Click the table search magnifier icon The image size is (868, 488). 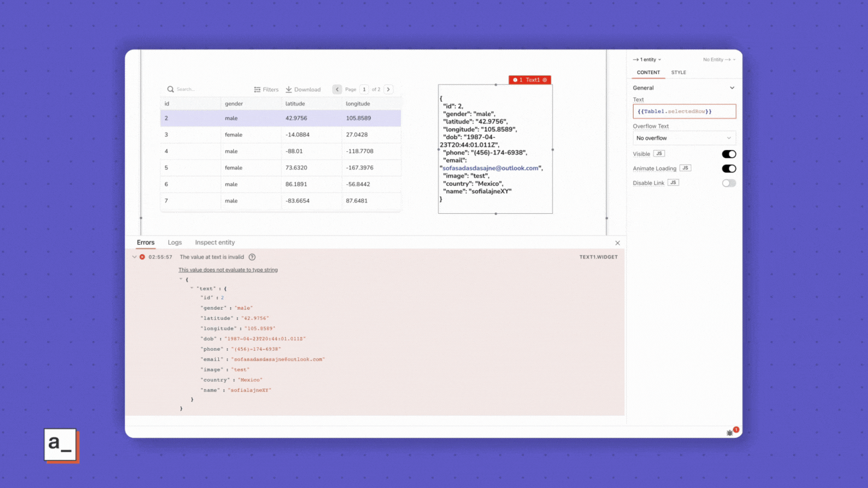click(x=171, y=89)
